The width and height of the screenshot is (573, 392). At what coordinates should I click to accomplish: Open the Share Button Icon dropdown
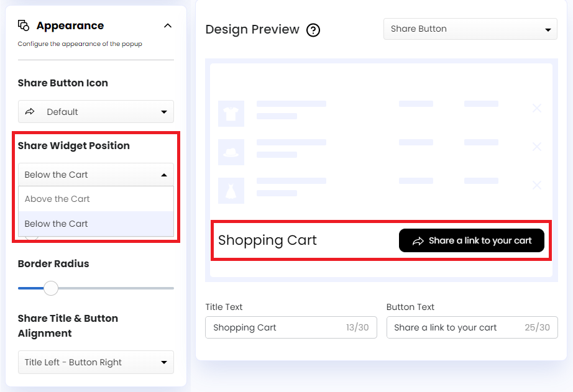(95, 111)
